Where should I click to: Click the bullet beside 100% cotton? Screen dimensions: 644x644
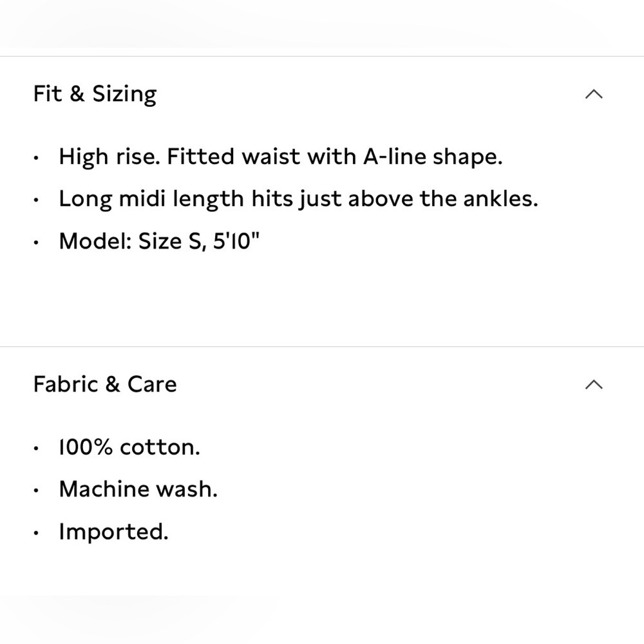(36, 448)
